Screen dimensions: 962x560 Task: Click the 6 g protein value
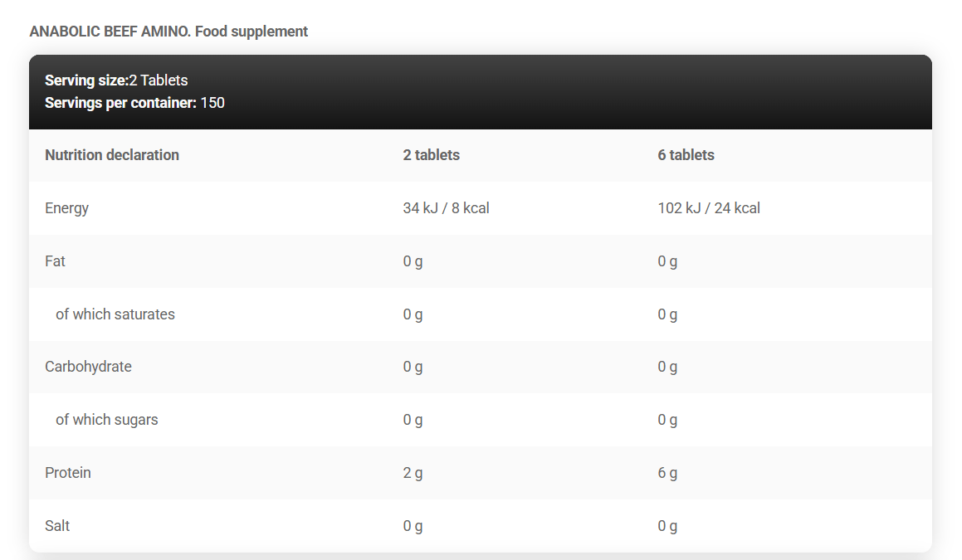pos(667,473)
